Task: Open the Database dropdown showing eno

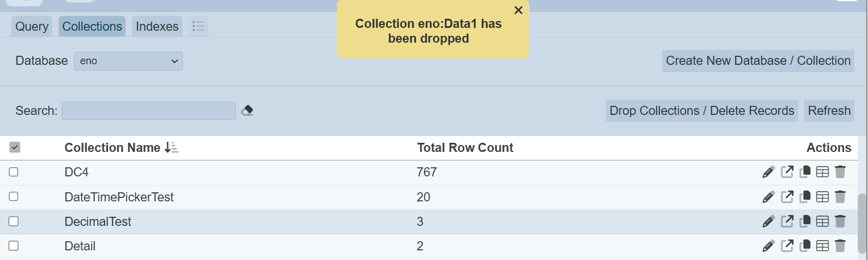Action: (x=128, y=61)
